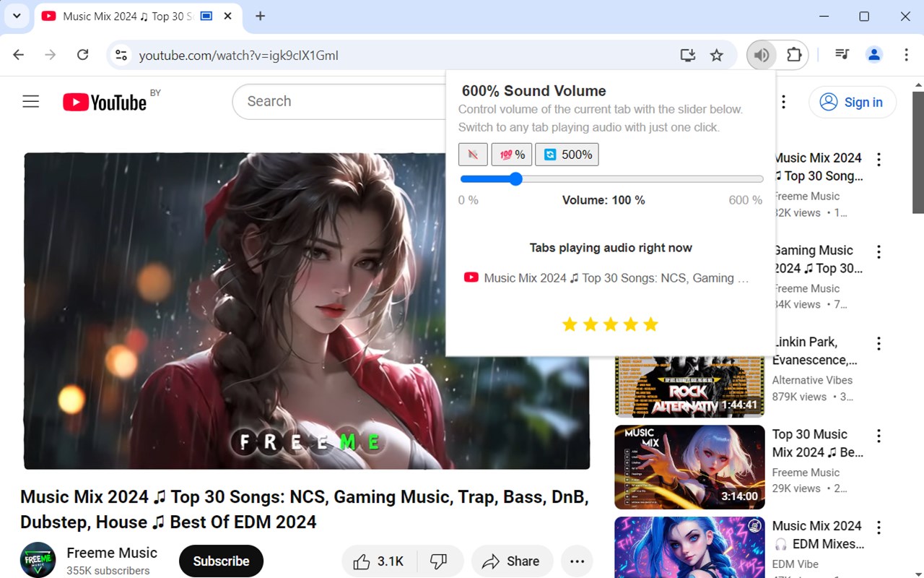Open Gaming Music 2024 Top 30 video title
The image size is (924, 578).
818,259
